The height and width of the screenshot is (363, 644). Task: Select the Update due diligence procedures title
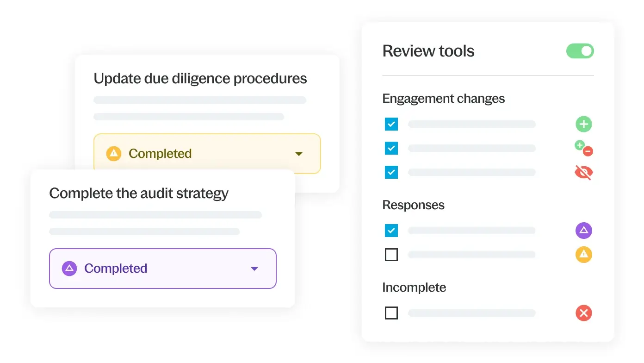pos(200,79)
